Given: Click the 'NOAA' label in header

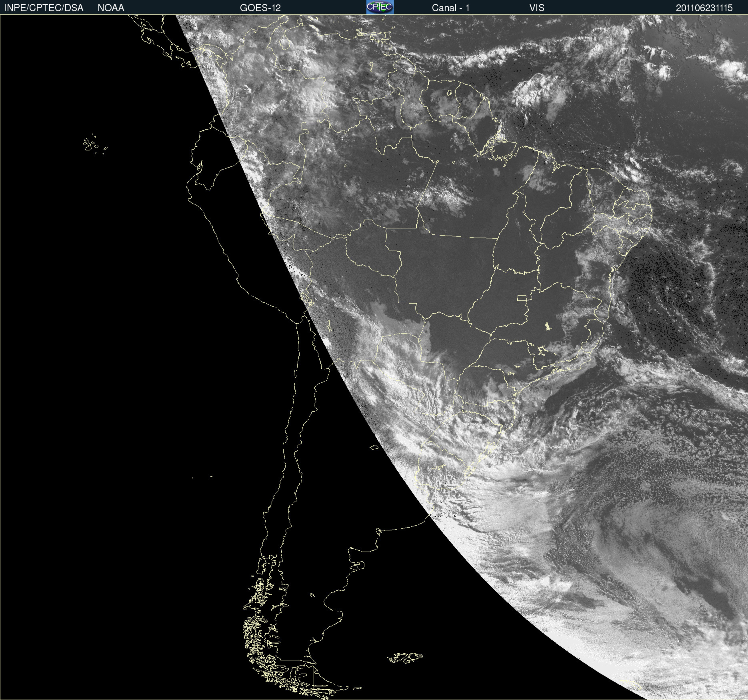Looking at the screenshot, I should pos(111,8).
